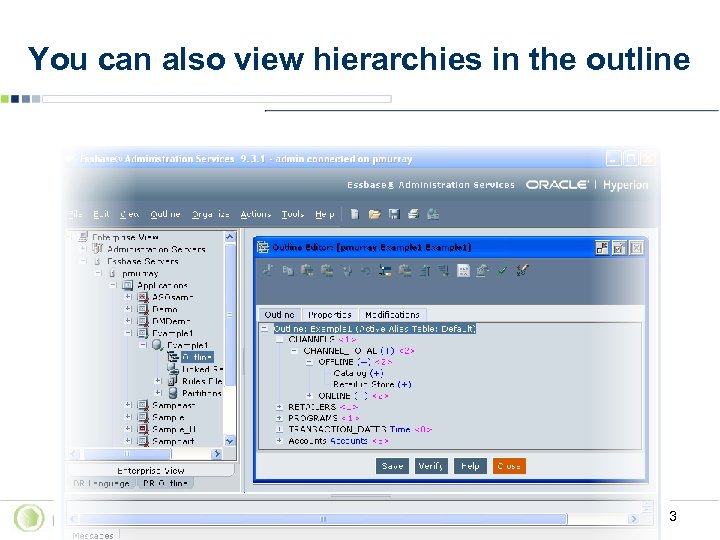Open the View menu
Viewport: 720px width, 540px height.
tap(129, 214)
